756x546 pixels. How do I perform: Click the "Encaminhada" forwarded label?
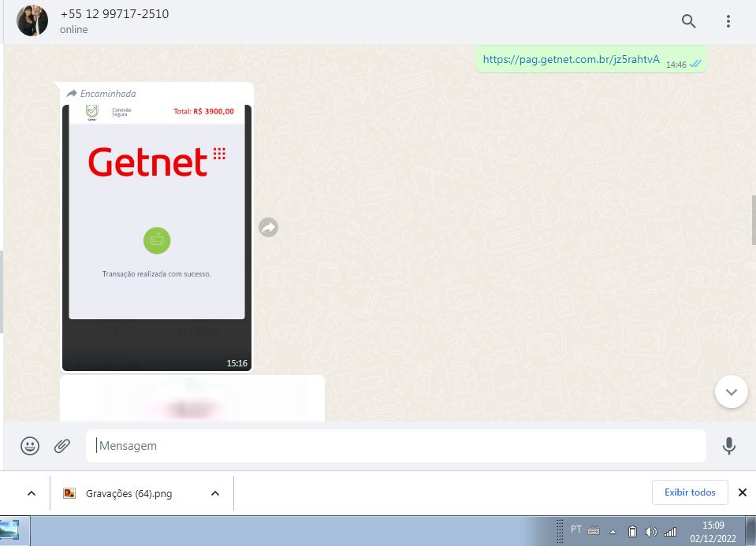coord(108,94)
